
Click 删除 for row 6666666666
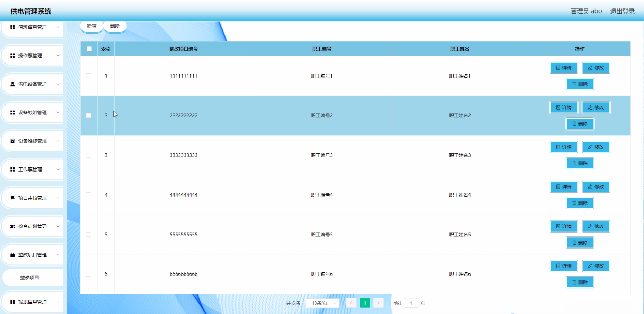point(580,282)
